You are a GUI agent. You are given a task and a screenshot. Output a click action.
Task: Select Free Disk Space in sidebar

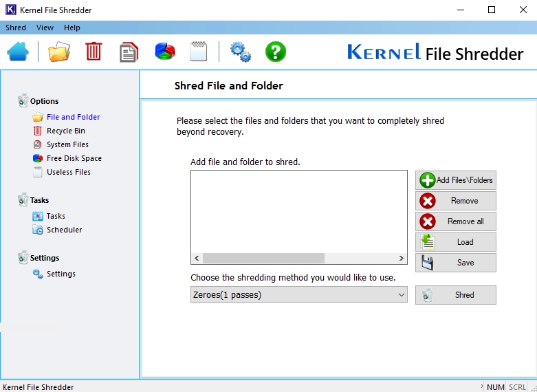pyautogui.click(x=74, y=158)
